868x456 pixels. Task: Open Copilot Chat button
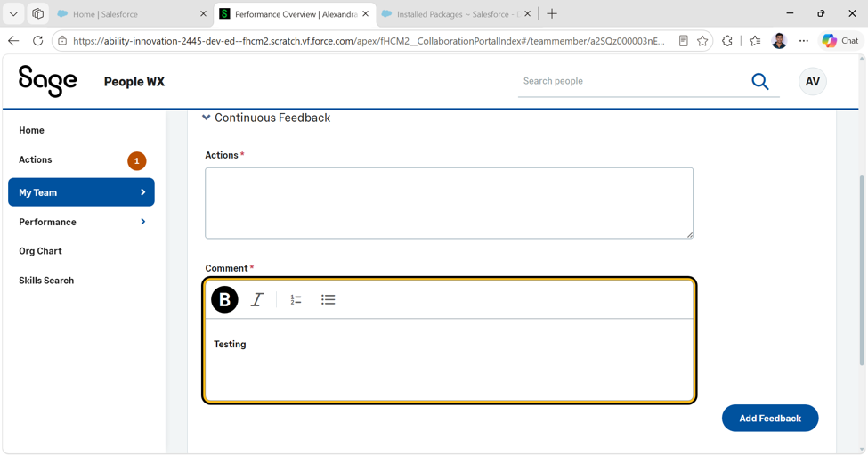(x=840, y=41)
